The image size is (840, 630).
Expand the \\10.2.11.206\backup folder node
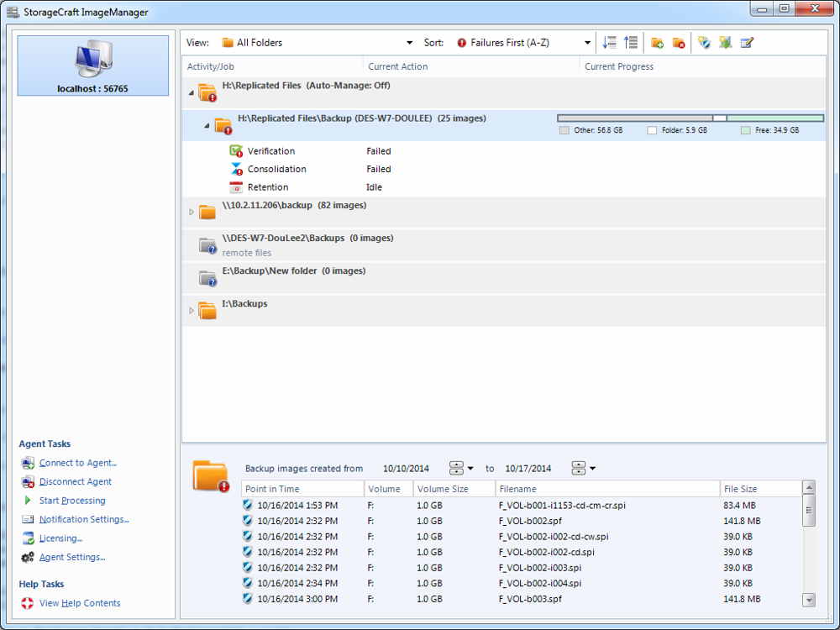(x=192, y=213)
